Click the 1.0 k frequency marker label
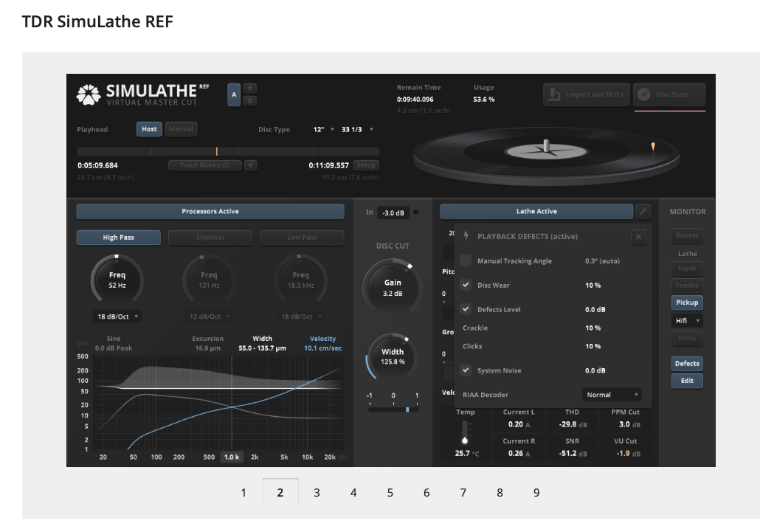The image size is (774, 532). click(232, 457)
